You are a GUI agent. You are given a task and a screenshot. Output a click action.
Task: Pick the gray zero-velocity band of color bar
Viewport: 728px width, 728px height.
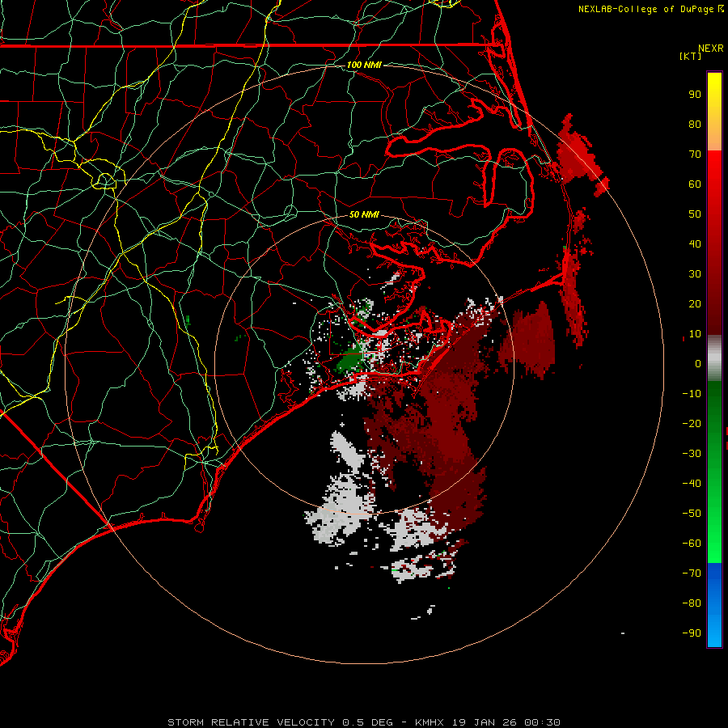pos(714,358)
